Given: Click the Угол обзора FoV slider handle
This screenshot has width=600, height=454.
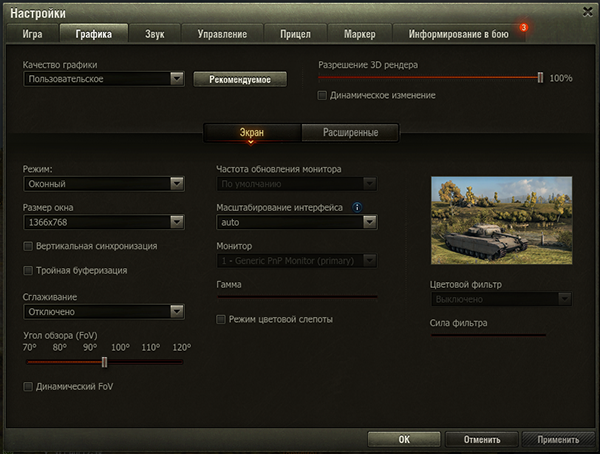Looking at the screenshot, I should (x=104, y=362).
